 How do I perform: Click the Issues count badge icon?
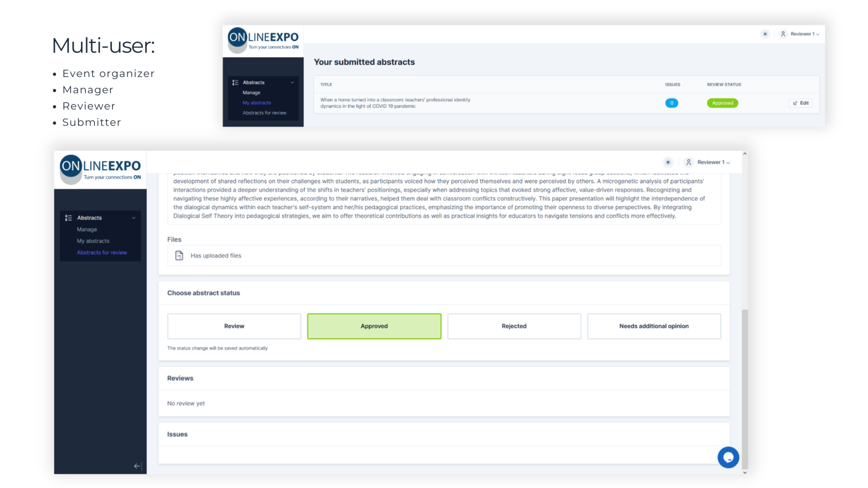pyautogui.click(x=672, y=103)
